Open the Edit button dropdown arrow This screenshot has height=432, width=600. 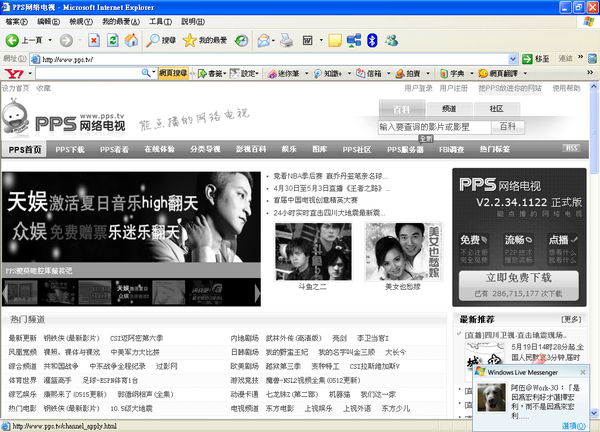(x=321, y=40)
